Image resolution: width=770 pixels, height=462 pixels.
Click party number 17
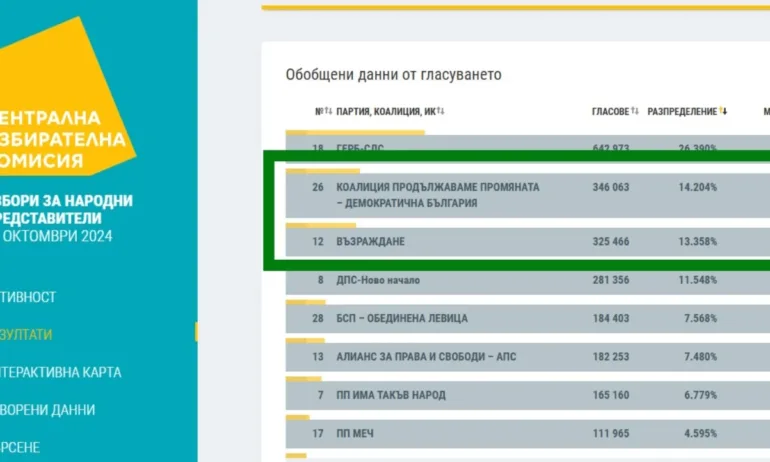tap(318, 434)
